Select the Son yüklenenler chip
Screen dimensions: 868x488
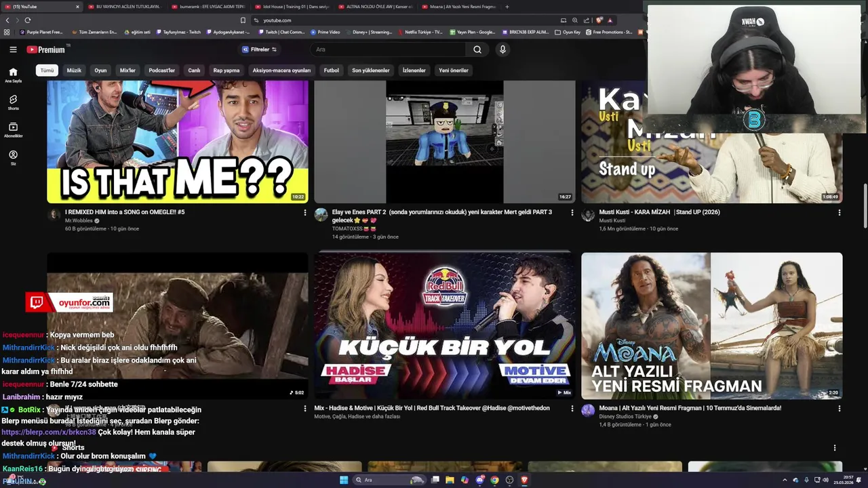[370, 70]
